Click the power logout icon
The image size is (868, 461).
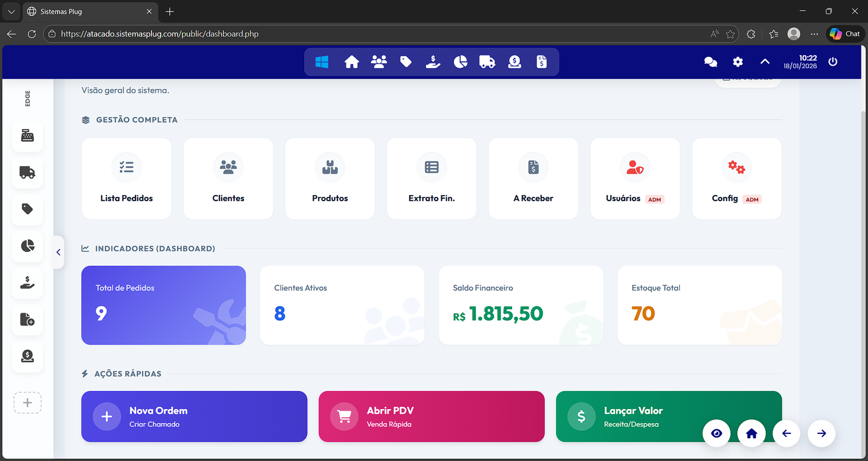(833, 62)
